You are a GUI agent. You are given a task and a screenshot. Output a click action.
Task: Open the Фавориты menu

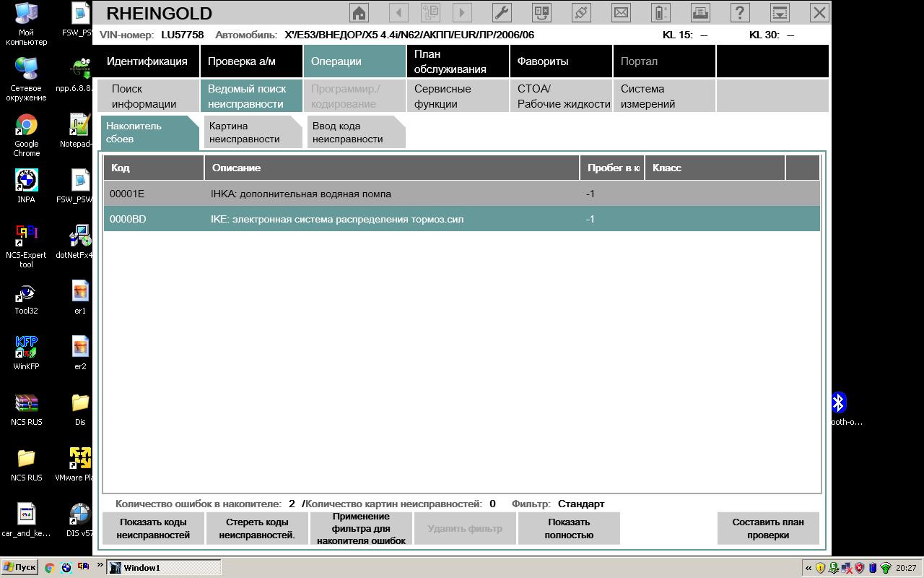pos(561,61)
